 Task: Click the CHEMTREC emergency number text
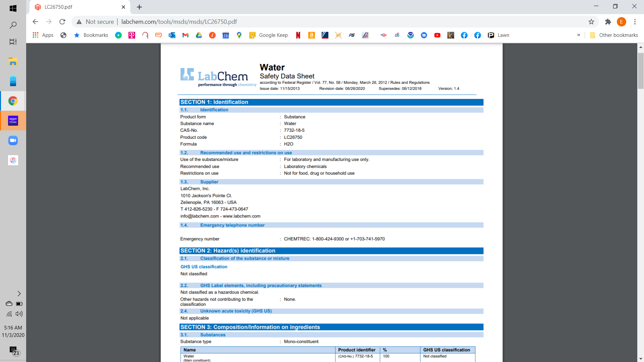pyautogui.click(x=334, y=239)
